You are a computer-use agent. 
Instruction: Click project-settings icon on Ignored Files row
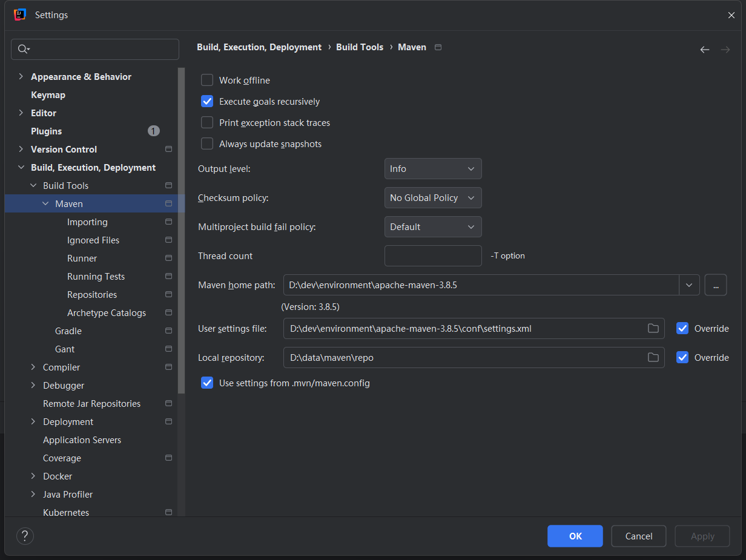169,240
